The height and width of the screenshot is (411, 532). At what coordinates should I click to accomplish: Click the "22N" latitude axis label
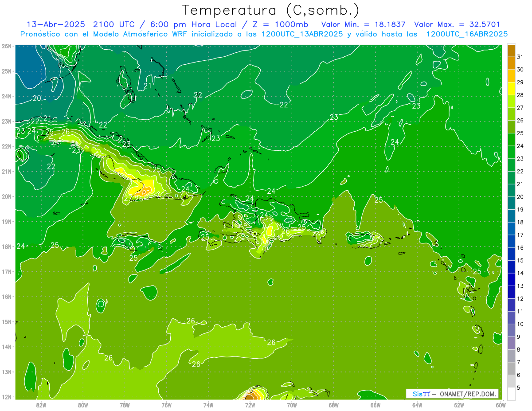coord(6,146)
